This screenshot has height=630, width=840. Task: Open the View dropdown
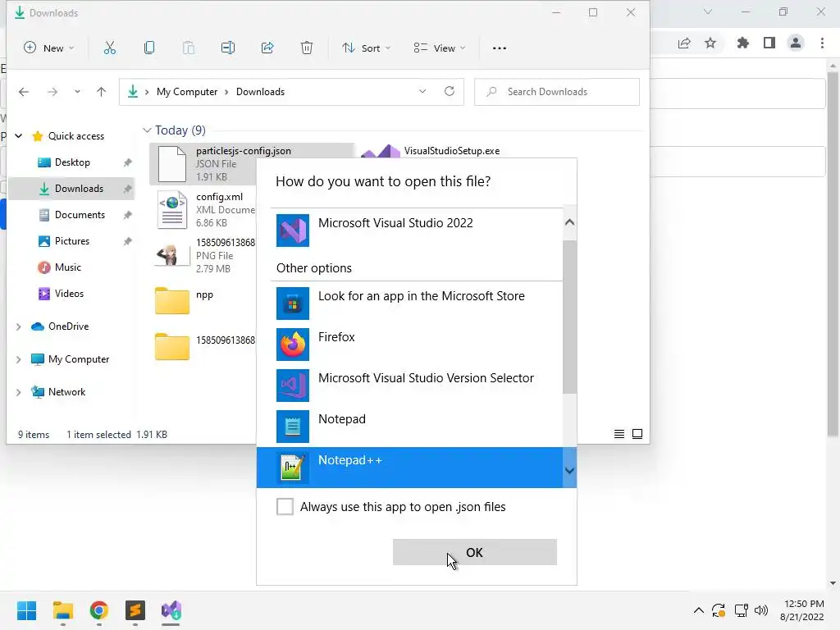tap(440, 48)
